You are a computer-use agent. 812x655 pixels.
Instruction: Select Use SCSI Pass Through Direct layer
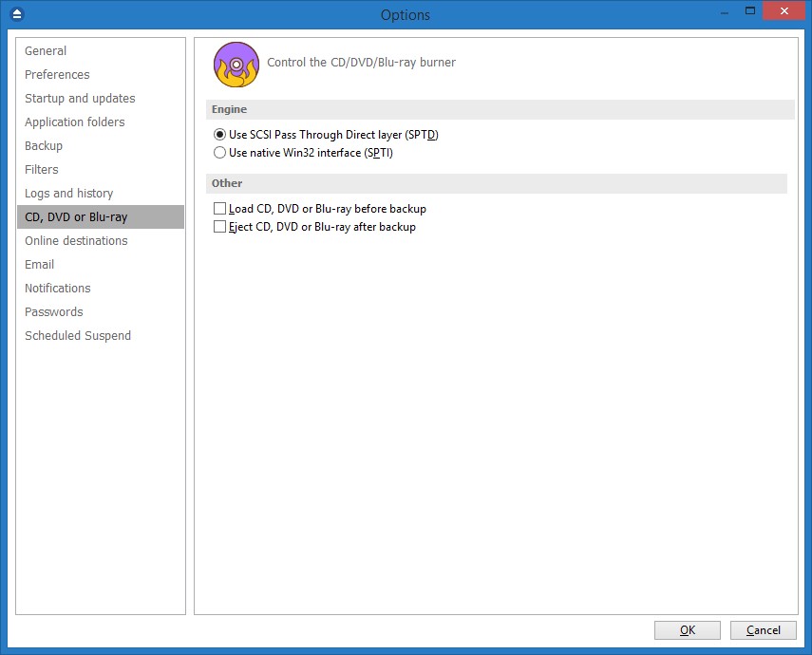tap(220, 135)
